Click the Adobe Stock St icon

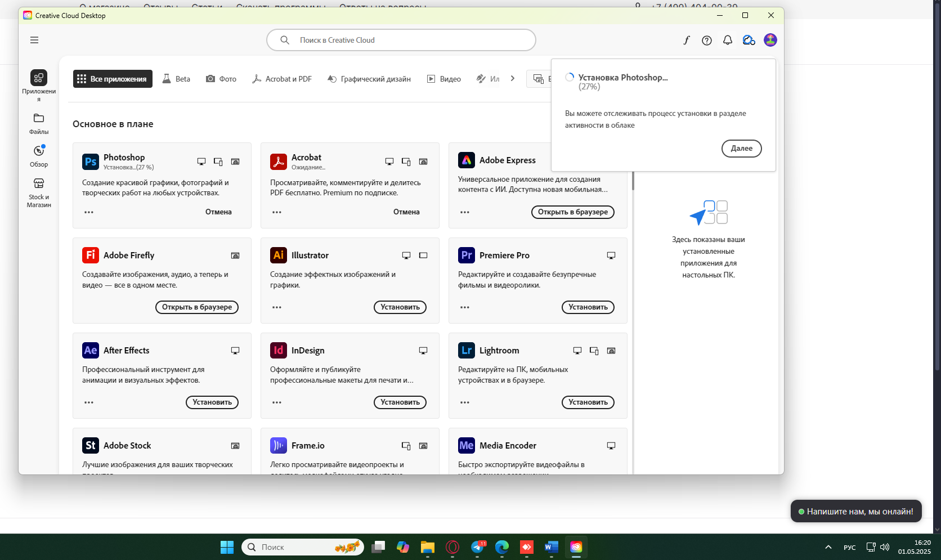click(x=91, y=445)
